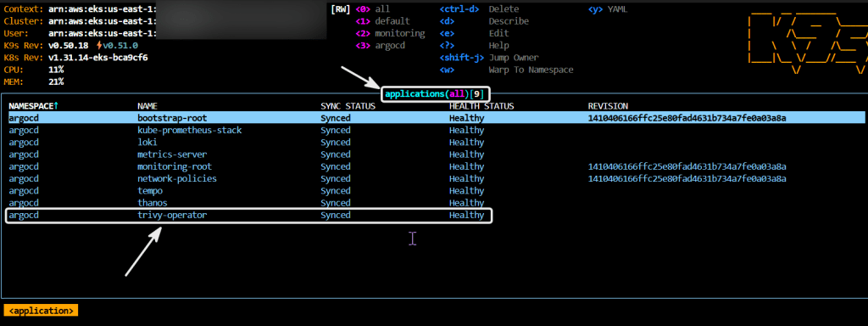Select the tempo application name

[x=150, y=191]
